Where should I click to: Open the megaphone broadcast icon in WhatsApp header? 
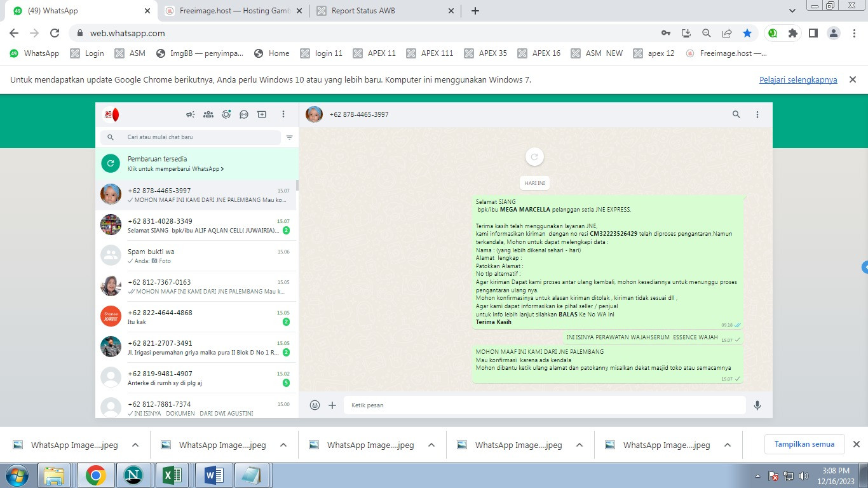(x=190, y=114)
